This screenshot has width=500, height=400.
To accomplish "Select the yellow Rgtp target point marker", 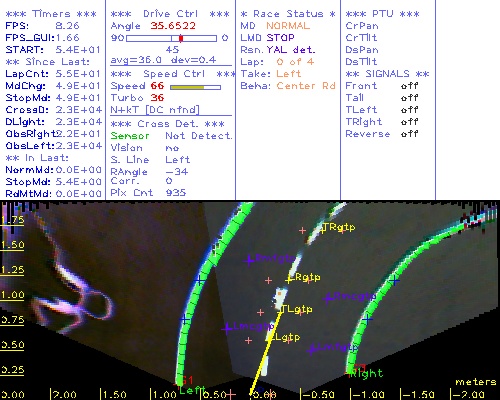I will tap(289, 279).
